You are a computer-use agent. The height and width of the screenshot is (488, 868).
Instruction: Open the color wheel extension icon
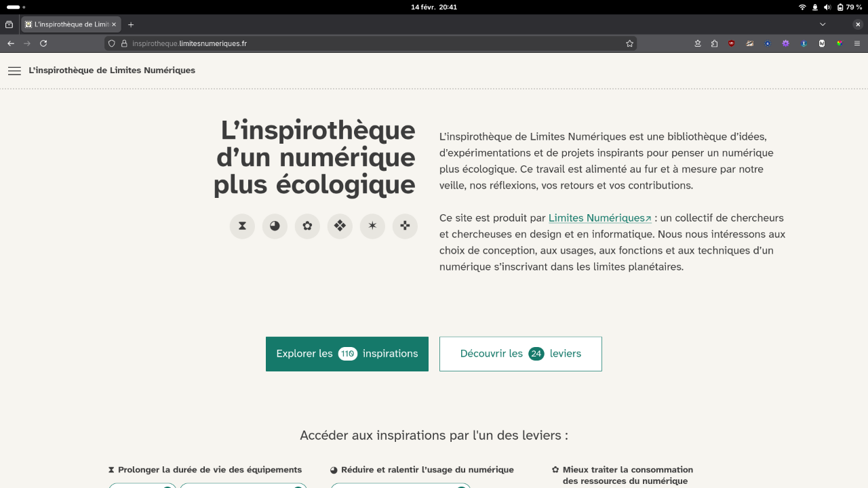[840, 43]
